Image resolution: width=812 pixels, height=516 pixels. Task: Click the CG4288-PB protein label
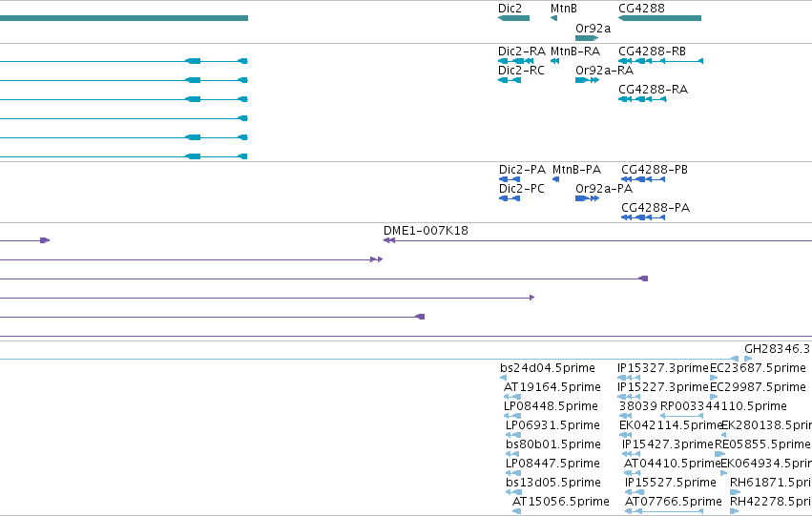(x=654, y=170)
